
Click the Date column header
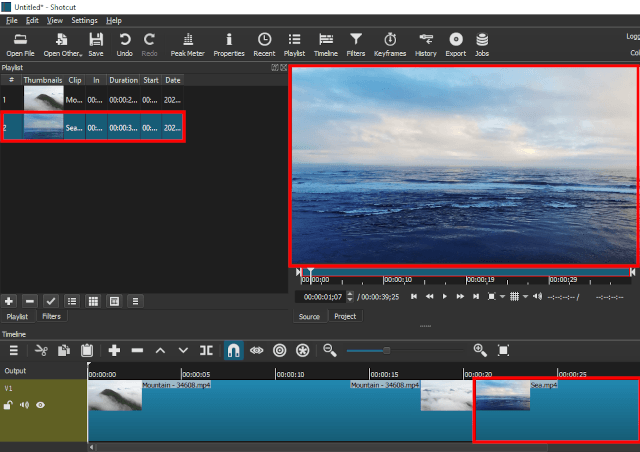click(x=173, y=80)
